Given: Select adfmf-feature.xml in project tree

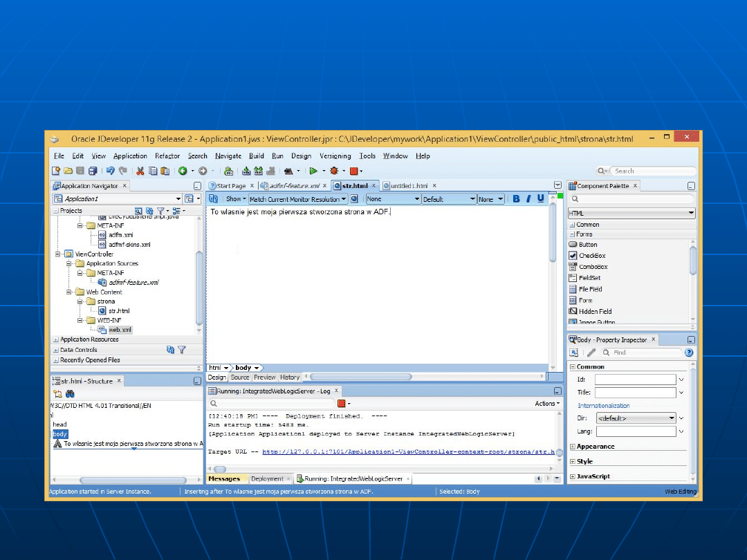Looking at the screenshot, I should pyautogui.click(x=134, y=282).
